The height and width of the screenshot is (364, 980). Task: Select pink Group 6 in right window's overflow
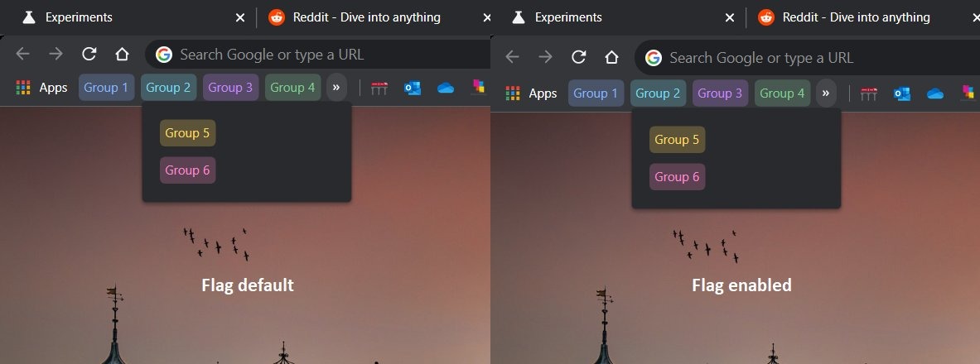click(x=677, y=177)
